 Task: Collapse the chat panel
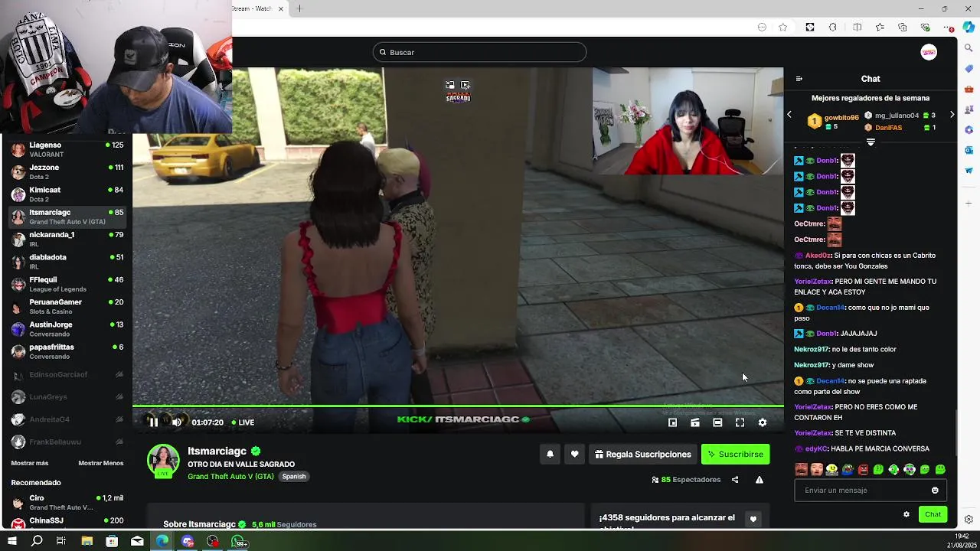(799, 79)
